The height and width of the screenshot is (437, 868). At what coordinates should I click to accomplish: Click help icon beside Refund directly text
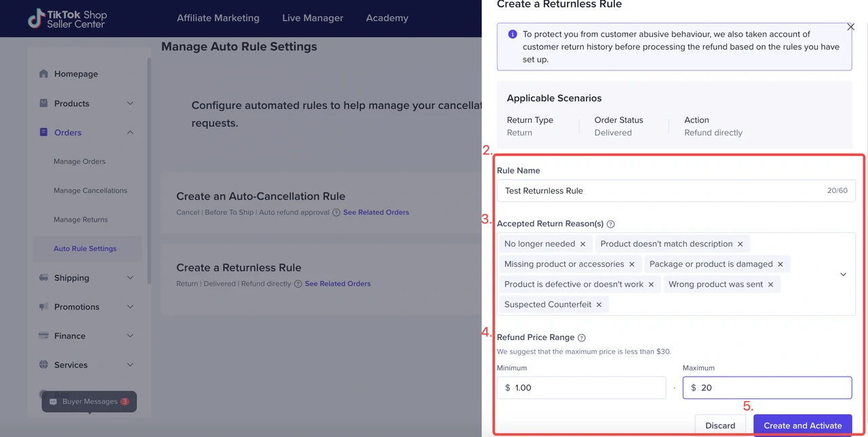click(298, 284)
